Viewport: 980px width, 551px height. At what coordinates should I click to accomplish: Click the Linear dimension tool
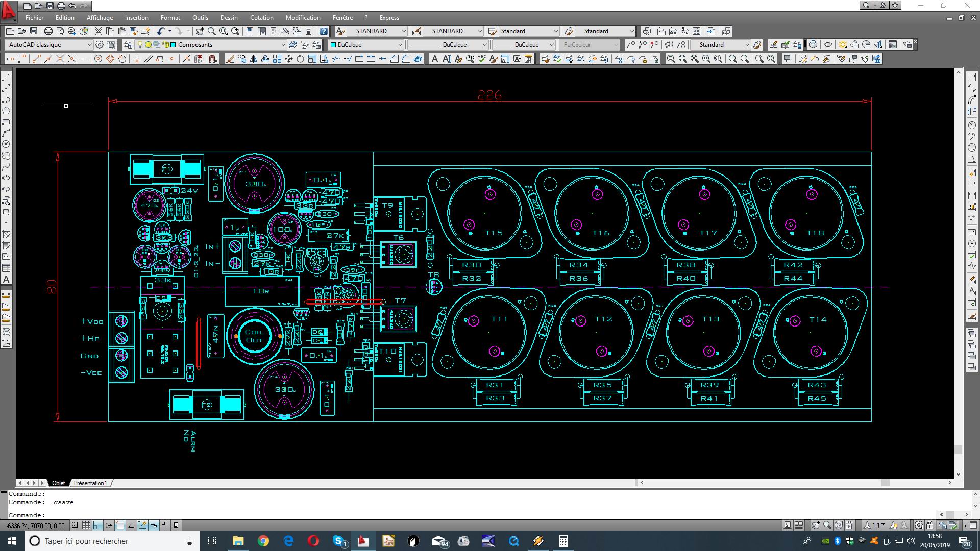pos(972,77)
